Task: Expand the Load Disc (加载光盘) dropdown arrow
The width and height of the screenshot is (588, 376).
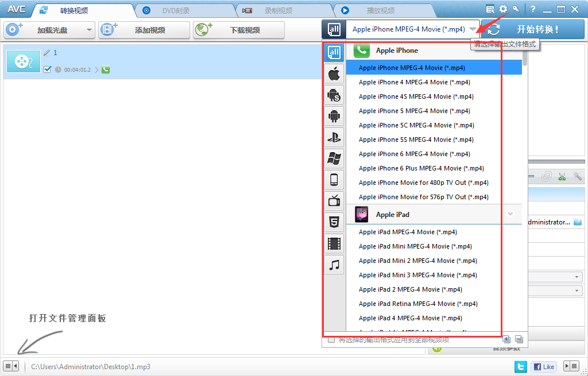Action: tap(89, 30)
